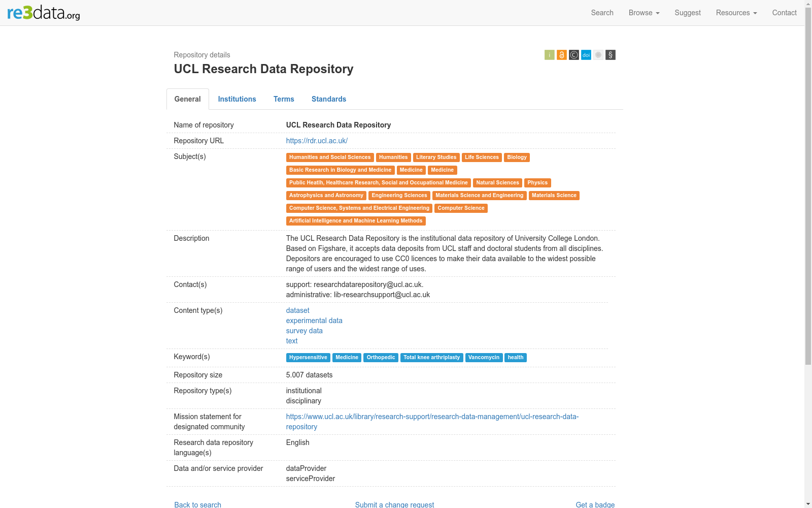Open the Contact page
Viewport: 812px width, 508px height.
785,13
